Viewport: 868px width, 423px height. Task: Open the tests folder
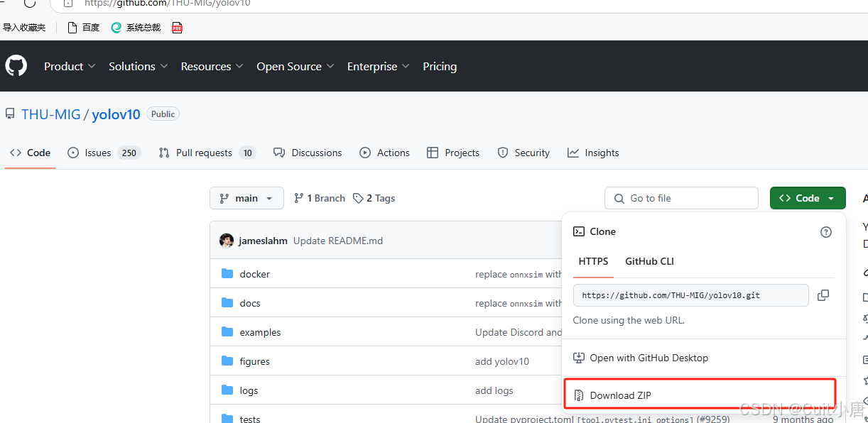pos(250,419)
